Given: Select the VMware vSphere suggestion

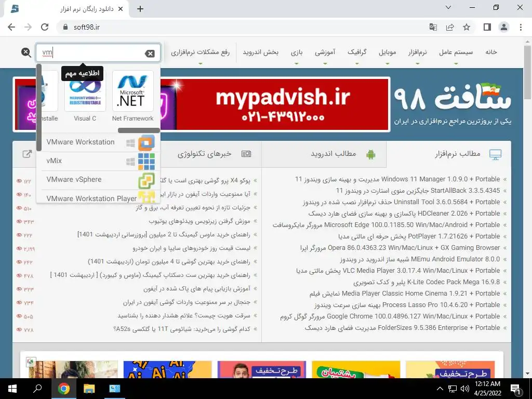Looking at the screenshot, I should [98, 179].
